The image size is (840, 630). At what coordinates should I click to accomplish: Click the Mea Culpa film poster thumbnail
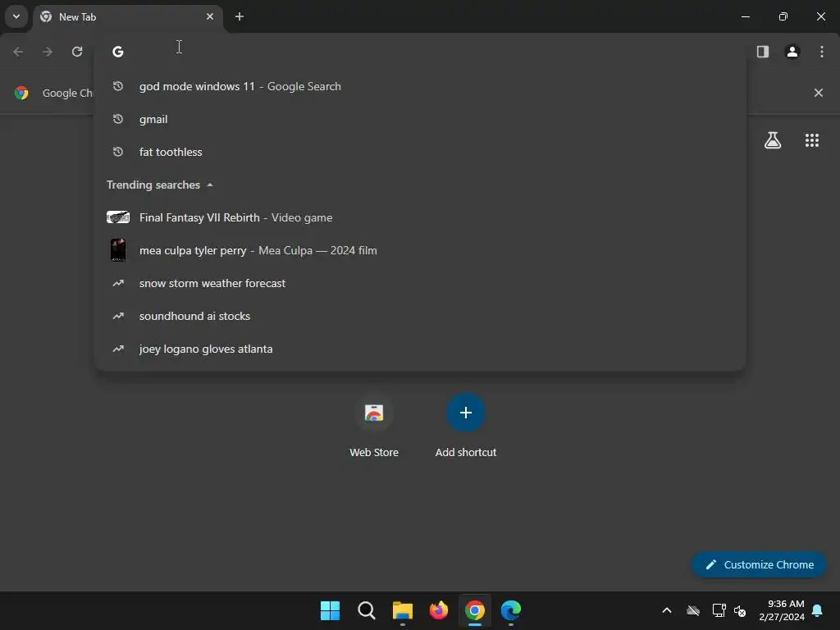(118, 250)
